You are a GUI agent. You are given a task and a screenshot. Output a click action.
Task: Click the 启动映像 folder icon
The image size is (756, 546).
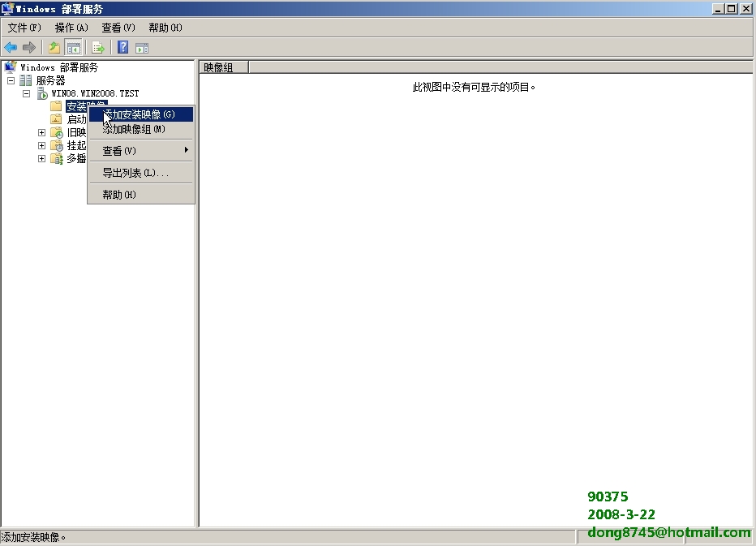click(x=56, y=119)
